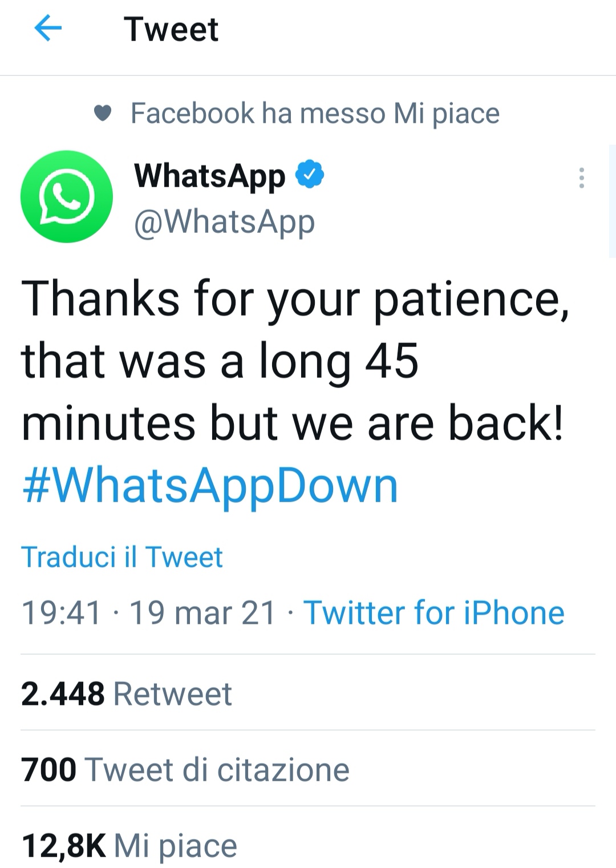The height and width of the screenshot is (868, 616).
Task: Click the blue verified badge
Action: pyautogui.click(x=310, y=175)
